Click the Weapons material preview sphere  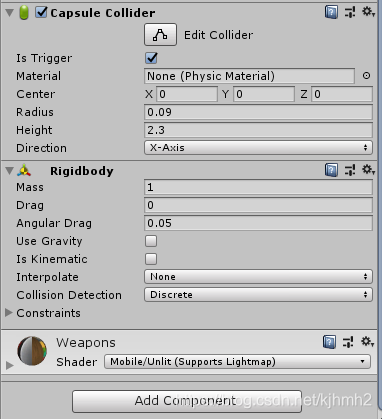(32, 351)
